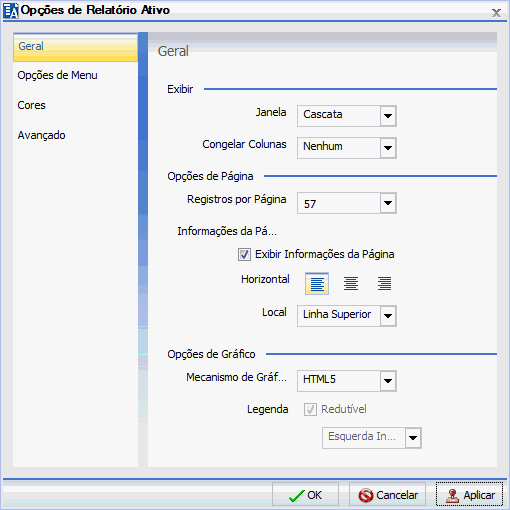Close the Opções de Relatório Ativo dialog

point(496,13)
